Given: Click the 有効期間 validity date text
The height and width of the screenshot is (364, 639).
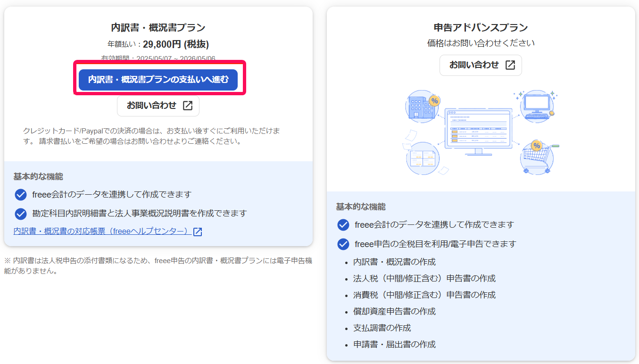Looking at the screenshot, I should [x=158, y=58].
